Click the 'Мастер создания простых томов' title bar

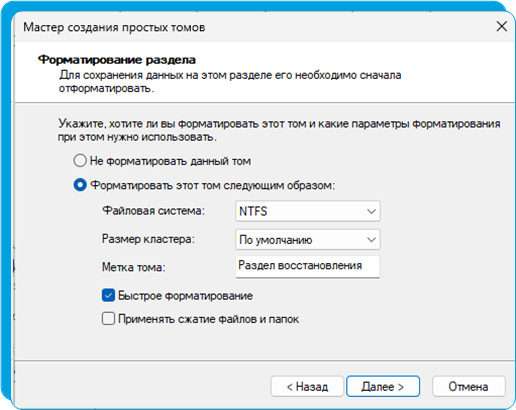pyautogui.click(x=114, y=27)
